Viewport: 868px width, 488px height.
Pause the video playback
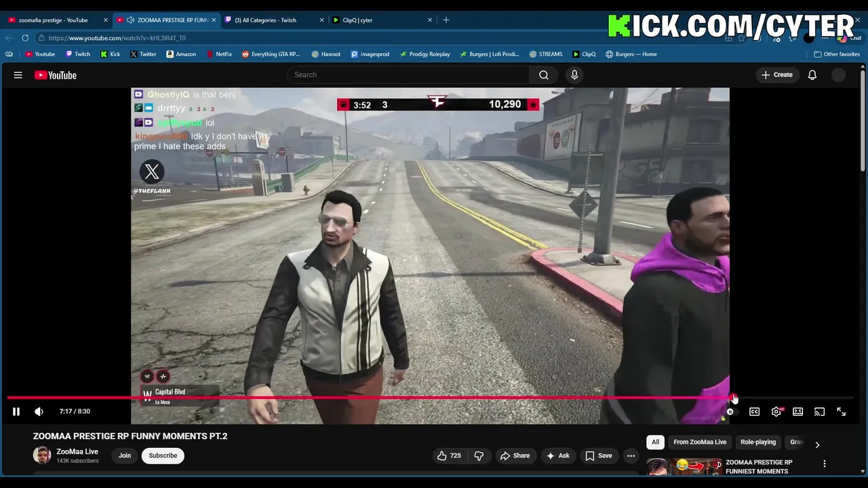(16, 411)
